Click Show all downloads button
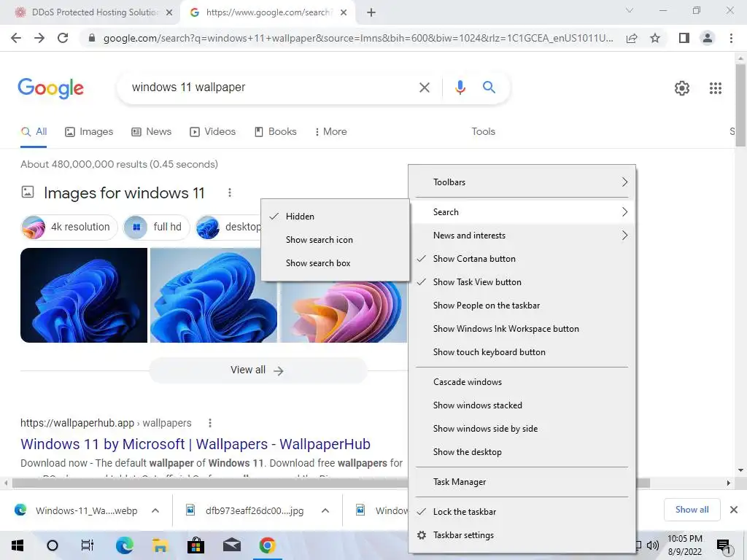Image resolution: width=747 pixels, height=560 pixels. tap(692, 510)
